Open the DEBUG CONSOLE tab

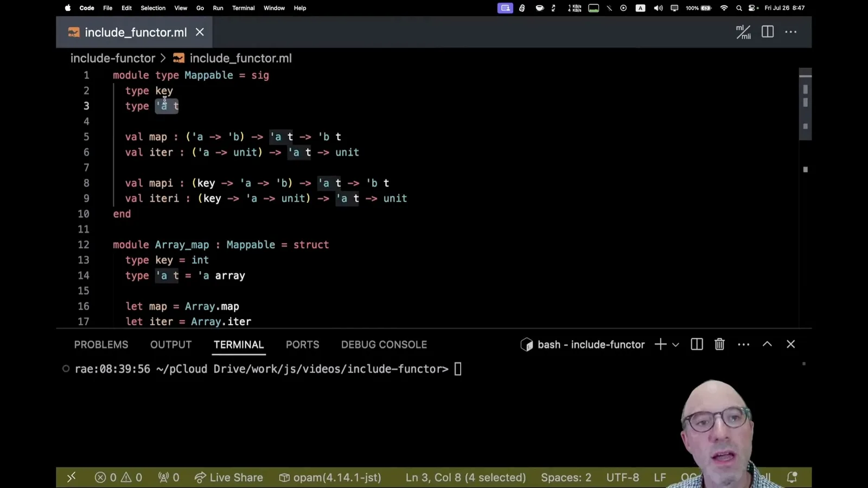384,345
